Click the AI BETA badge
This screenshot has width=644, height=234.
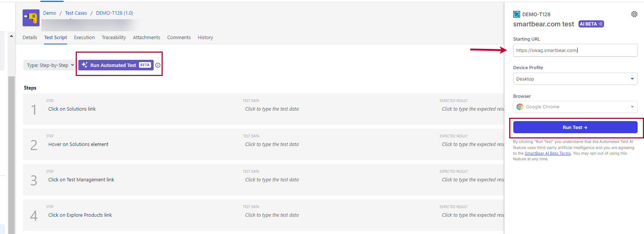(591, 24)
